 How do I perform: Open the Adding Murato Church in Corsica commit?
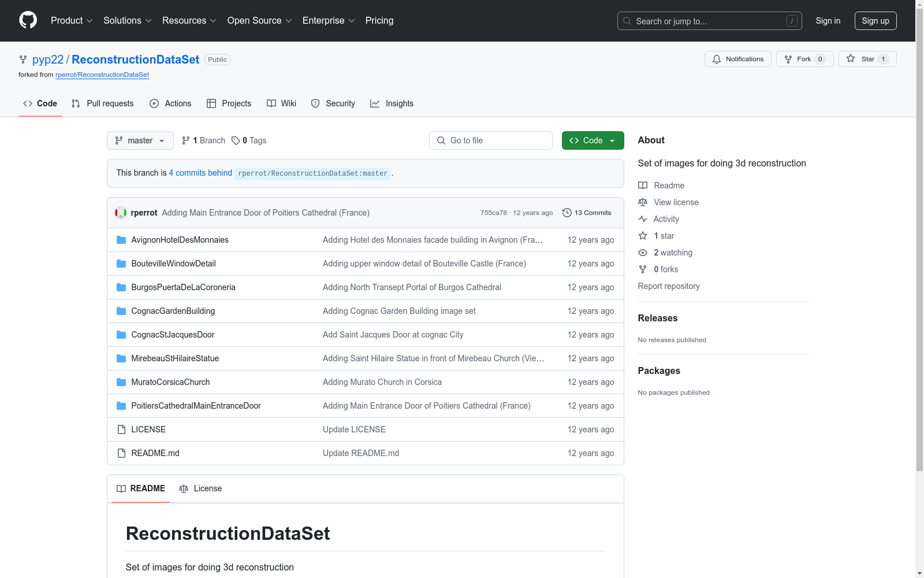[x=382, y=382]
